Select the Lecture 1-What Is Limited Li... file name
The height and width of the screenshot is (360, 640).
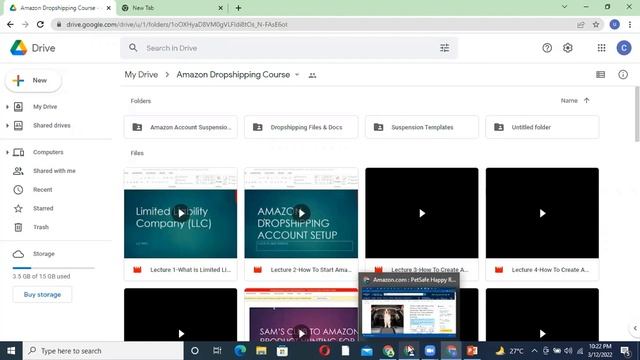click(x=190, y=270)
